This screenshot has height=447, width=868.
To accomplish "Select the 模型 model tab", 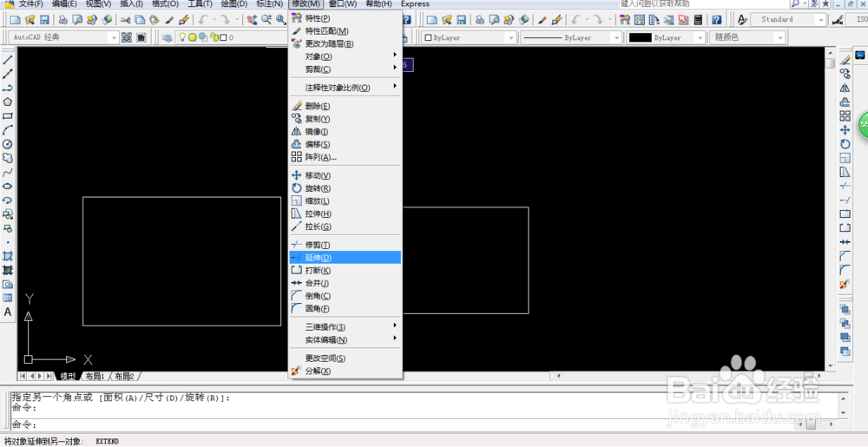I will pos(68,376).
